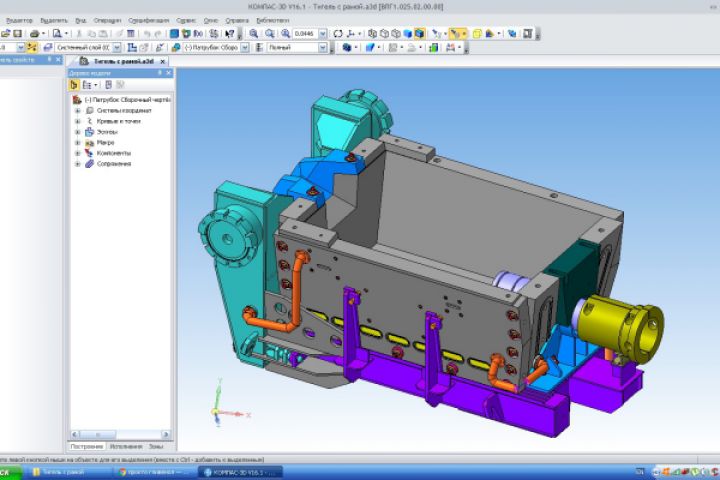Switch to the Исполнения bottom tab
Image resolution: width=720 pixels, height=480 pixels.
pos(126,446)
